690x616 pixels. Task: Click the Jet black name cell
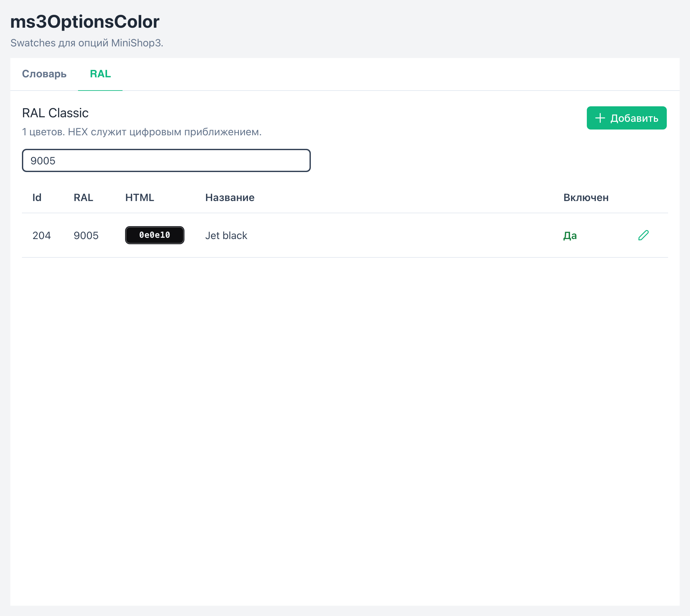(x=226, y=235)
